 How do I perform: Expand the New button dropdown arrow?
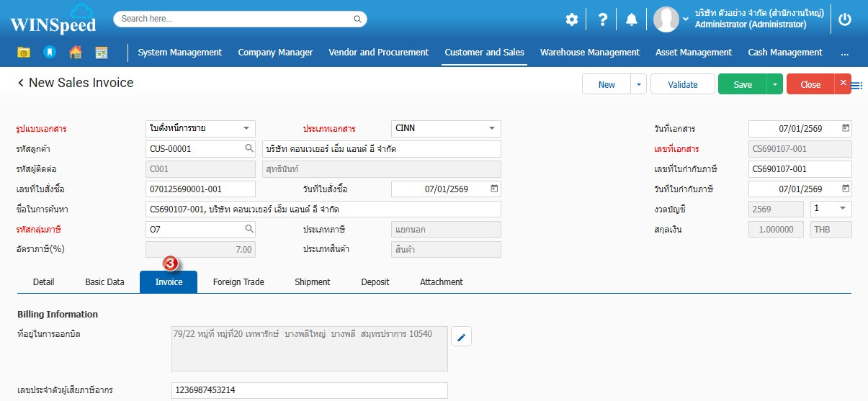[x=638, y=84]
